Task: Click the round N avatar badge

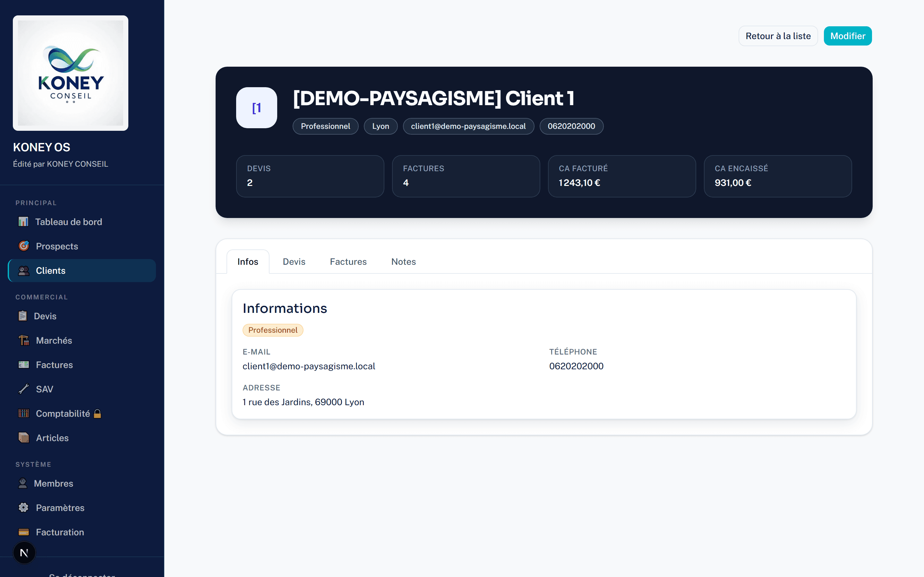Action: pyautogui.click(x=24, y=553)
